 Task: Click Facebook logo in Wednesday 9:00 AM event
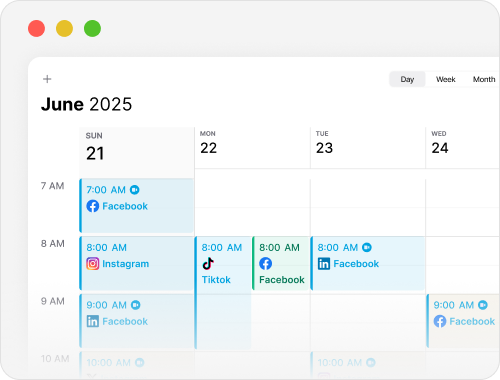[440, 321]
